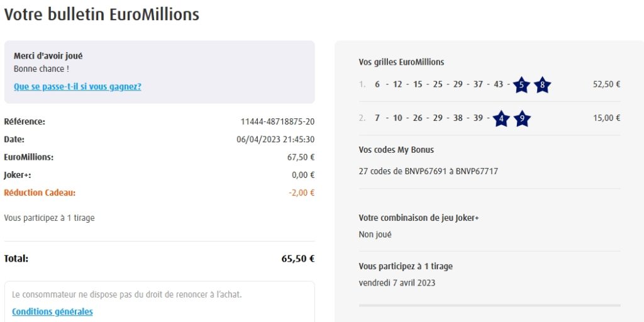Click the My Bonus codes text
This screenshot has width=644, height=322.
pyautogui.click(x=428, y=171)
